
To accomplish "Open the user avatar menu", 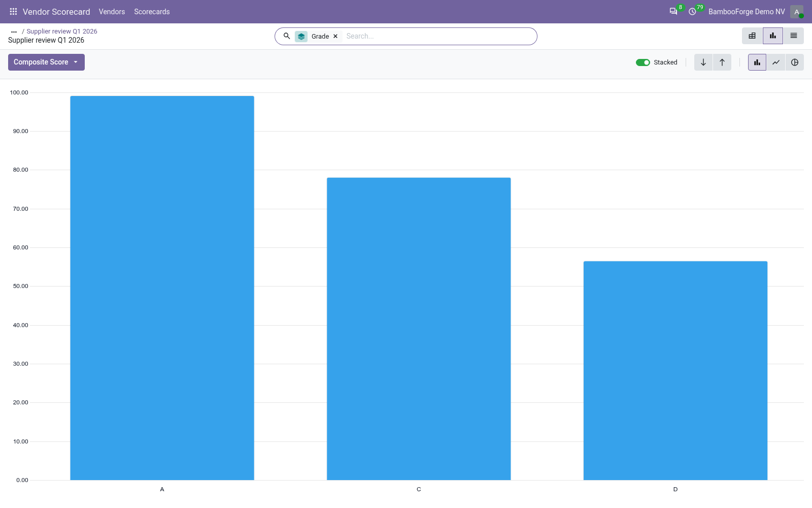I will pos(797,11).
